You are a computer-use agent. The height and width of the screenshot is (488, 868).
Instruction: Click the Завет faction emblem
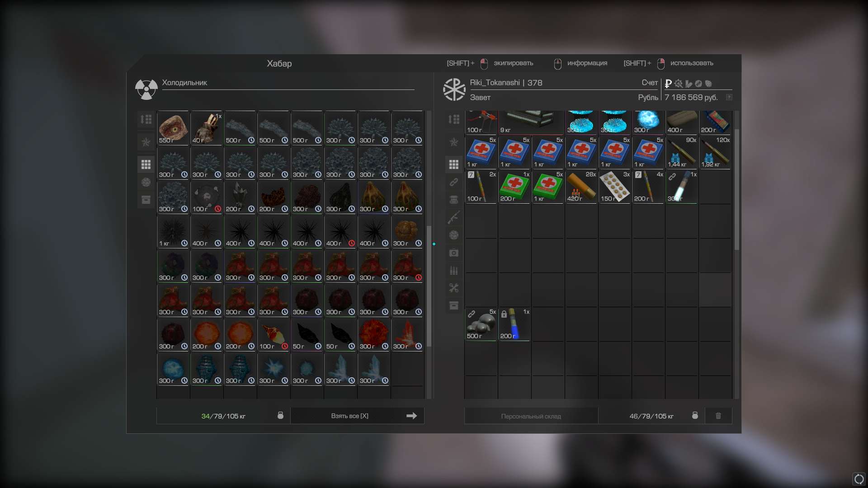(x=454, y=89)
